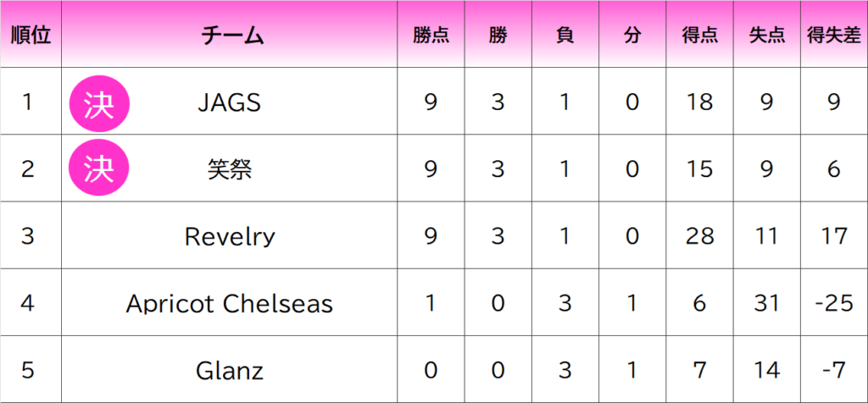868x403 pixels.
Task: Click the チーム column header
Action: (x=230, y=36)
